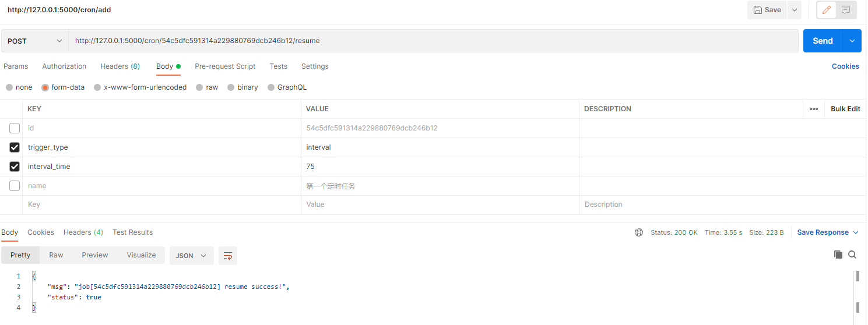The height and width of the screenshot is (325, 868).
Task: Open the three-dots column options icon
Action: coord(814,109)
